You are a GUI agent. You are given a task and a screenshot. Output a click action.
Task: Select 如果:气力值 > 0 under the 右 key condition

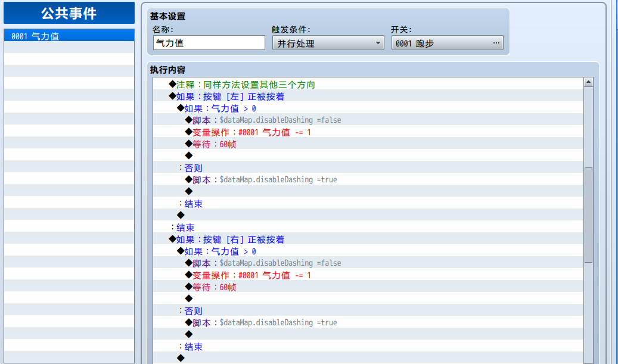click(368, 251)
